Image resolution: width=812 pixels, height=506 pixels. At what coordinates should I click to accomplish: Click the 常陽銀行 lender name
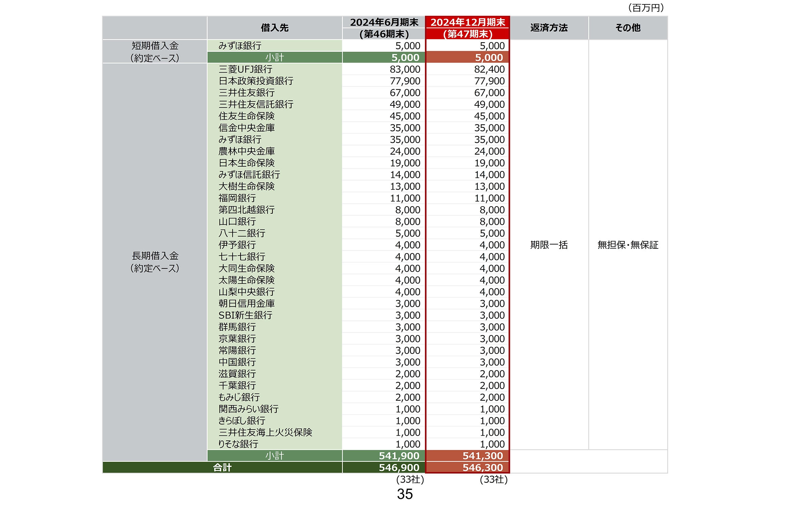[237, 351]
